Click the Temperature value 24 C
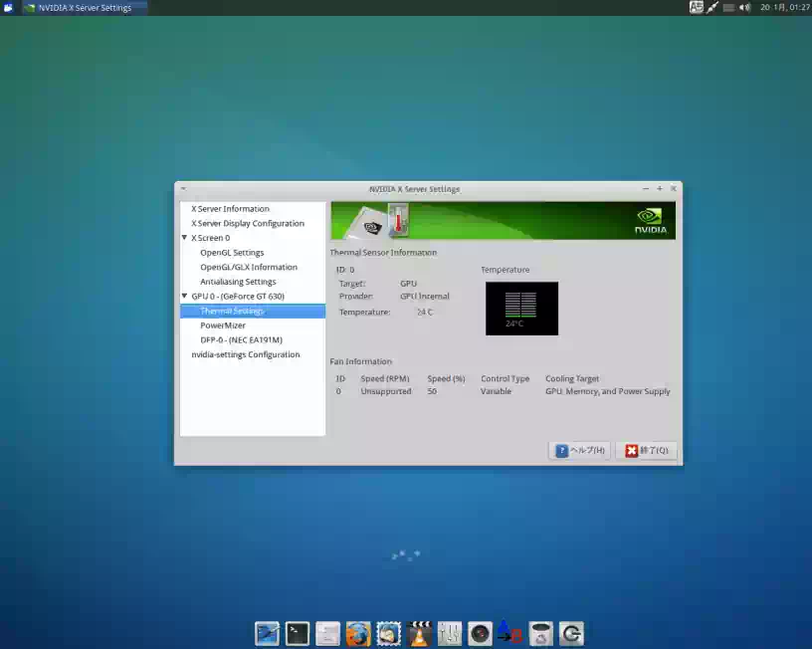The height and width of the screenshot is (649, 812). (425, 312)
